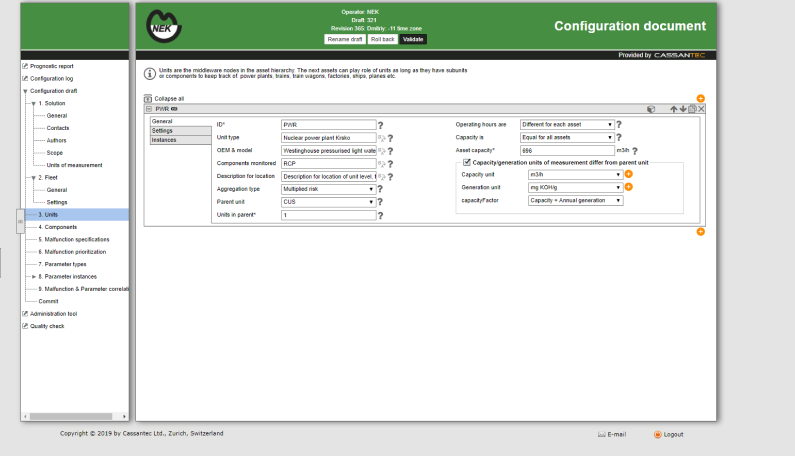
Task: Open the capacityFactor dropdown
Action: click(575, 200)
